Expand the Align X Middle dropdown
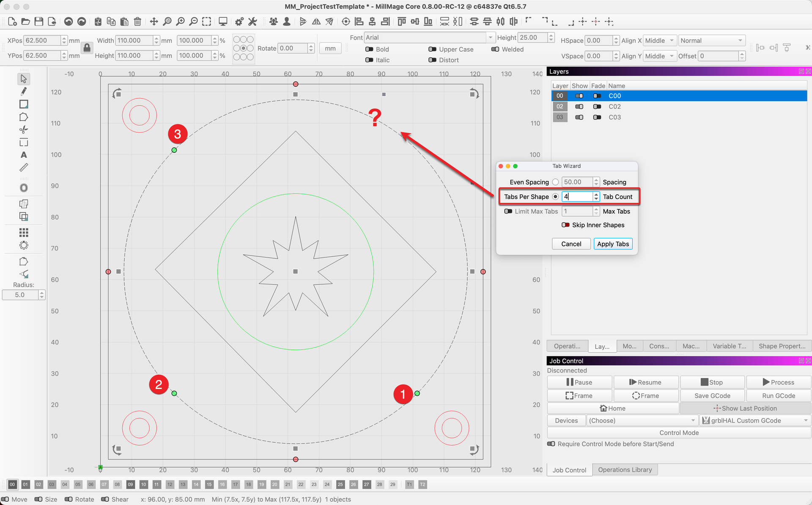This screenshot has width=812, height=505. (x=659, y=41)
